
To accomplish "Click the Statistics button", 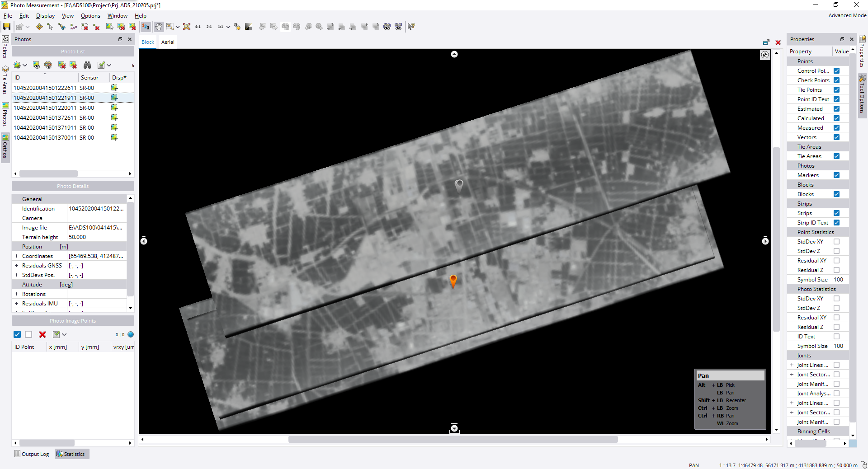I will pos(71,454).
